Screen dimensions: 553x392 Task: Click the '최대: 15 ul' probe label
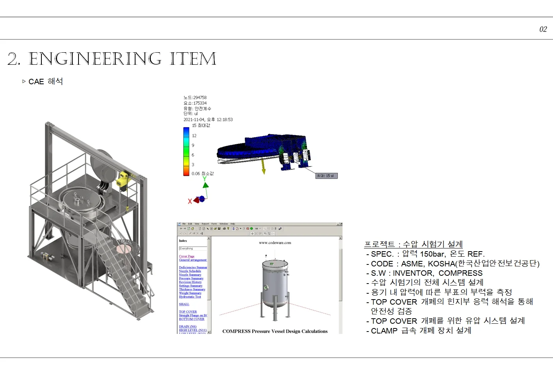tap(326, 176)
